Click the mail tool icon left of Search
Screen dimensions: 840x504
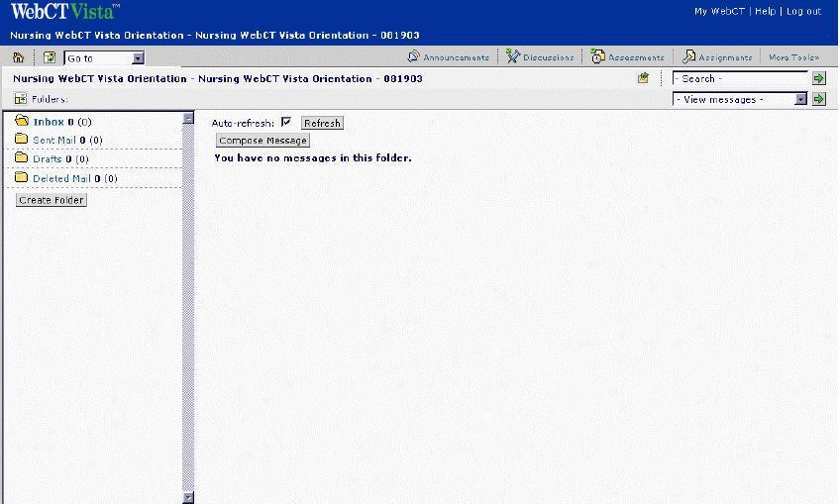coord(644,78)
